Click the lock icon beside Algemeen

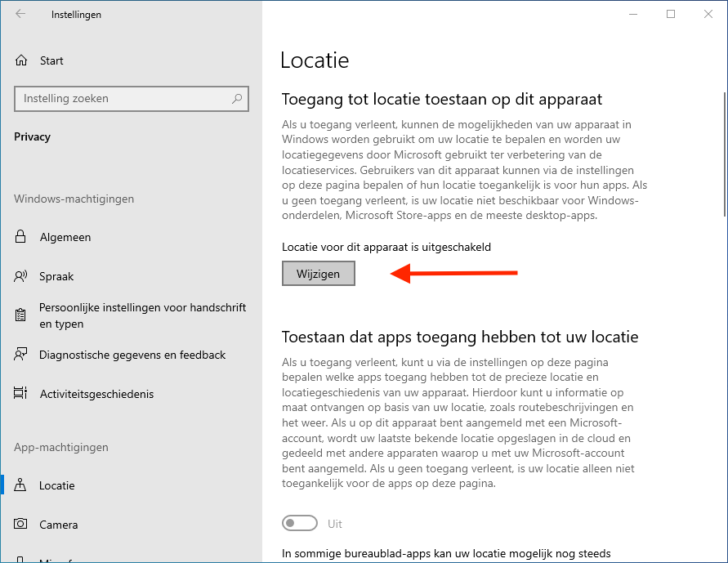pyautogui.click(x=21, y=237)
